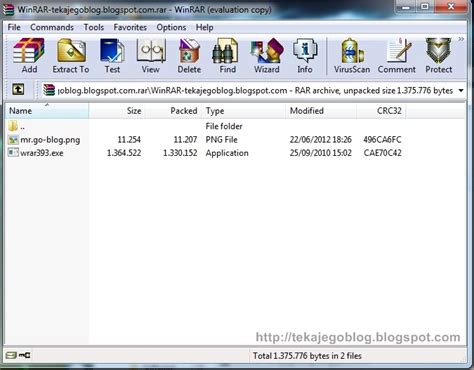The image size is (474, 370).
Task: Close the WinRAR window
Action: tap(451, 7)
